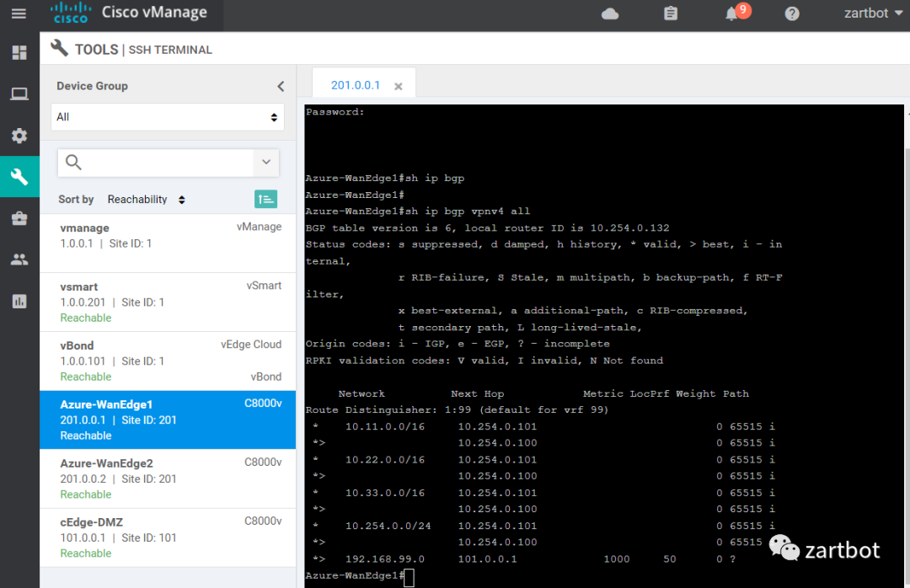Click the 10.11.0.0/16 network entry
The image size is (910, 588).
pos(385,426)
